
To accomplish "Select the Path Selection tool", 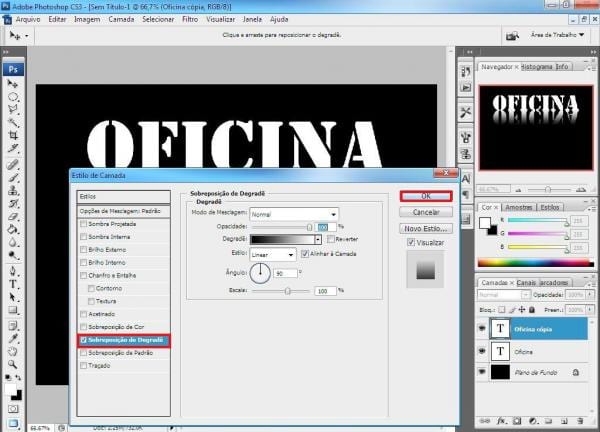I will point(13,297).
